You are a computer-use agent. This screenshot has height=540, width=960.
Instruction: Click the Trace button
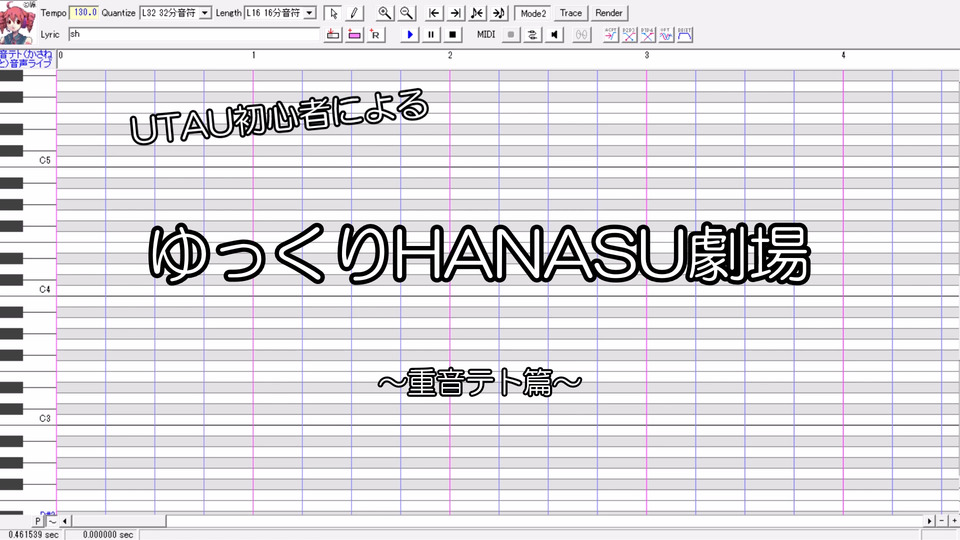tap(571, 13)
